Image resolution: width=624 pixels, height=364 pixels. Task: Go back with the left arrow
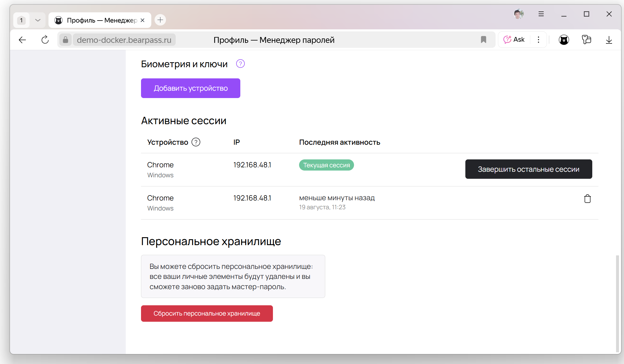coord(22,40)
